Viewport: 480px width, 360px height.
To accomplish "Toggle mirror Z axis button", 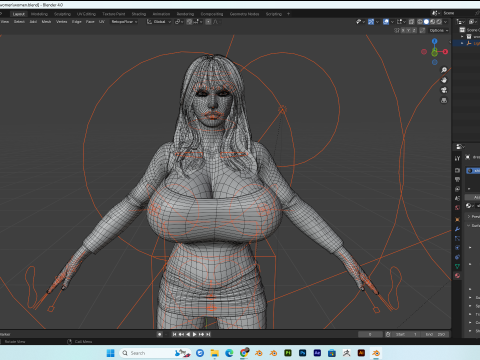I will (414, 30).
